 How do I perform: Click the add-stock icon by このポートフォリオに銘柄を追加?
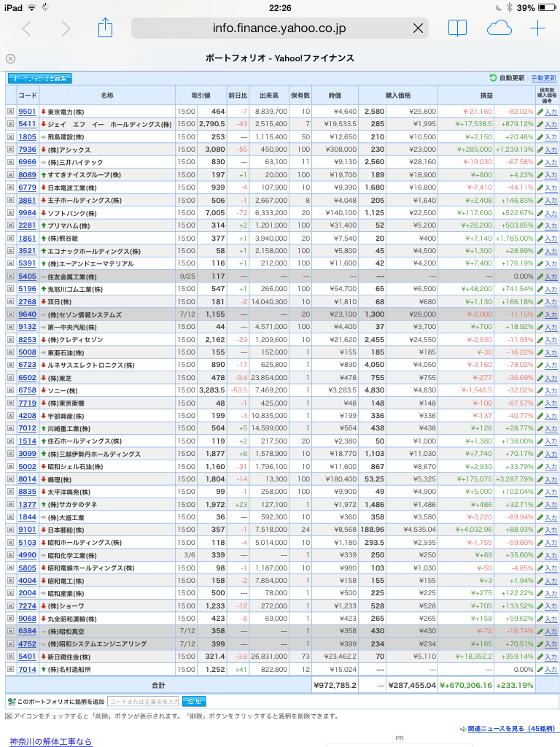point(12,701)
